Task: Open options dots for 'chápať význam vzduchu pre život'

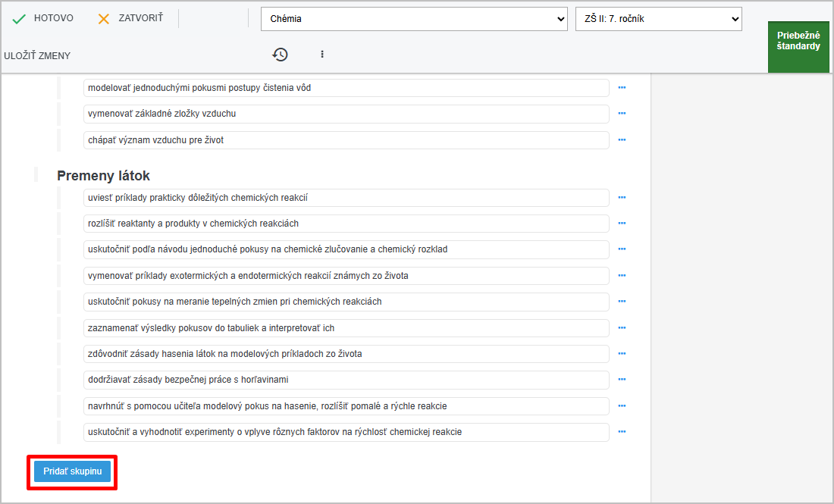Action: coord(622,140)
